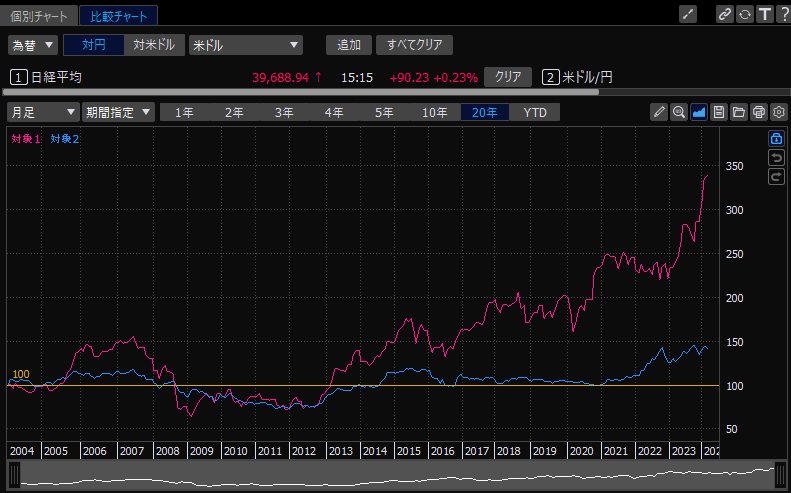Click the T text size icon
The width and height of the screenshot is (791, 493).
765,15
